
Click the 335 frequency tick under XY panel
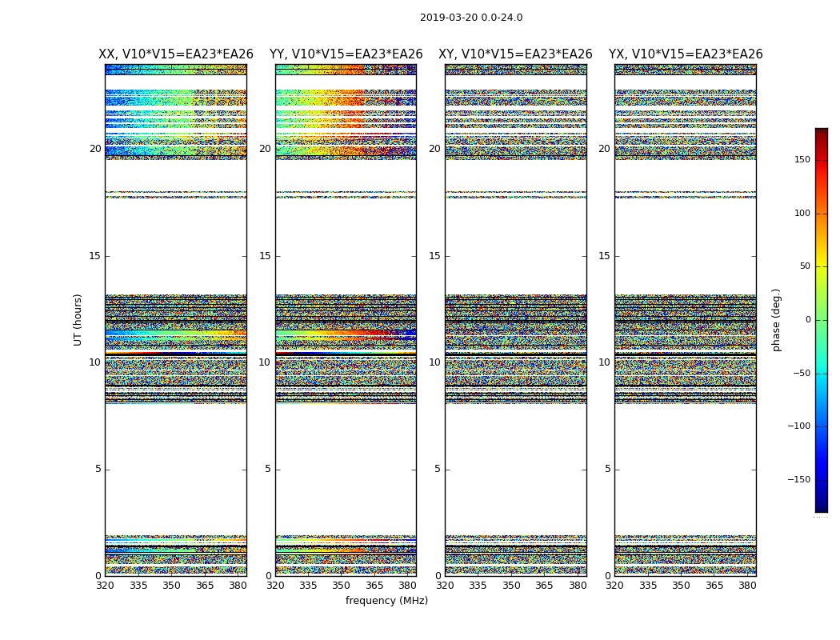(x=478, y=586)
